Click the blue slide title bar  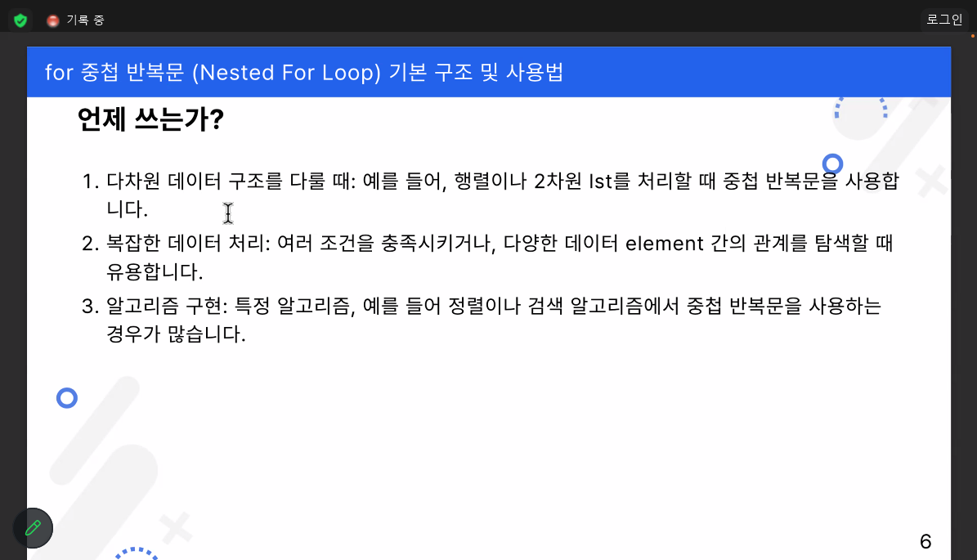(489, 72)
